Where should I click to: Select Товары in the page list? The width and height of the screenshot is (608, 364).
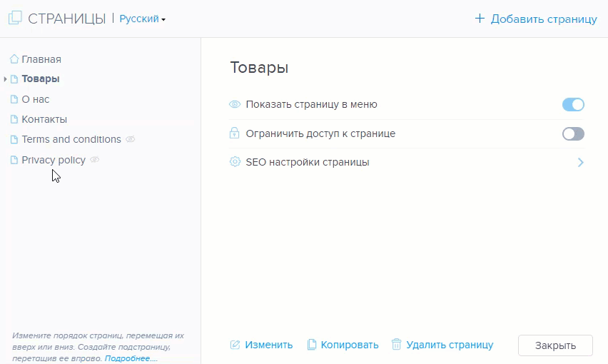(x=41, y=79)
